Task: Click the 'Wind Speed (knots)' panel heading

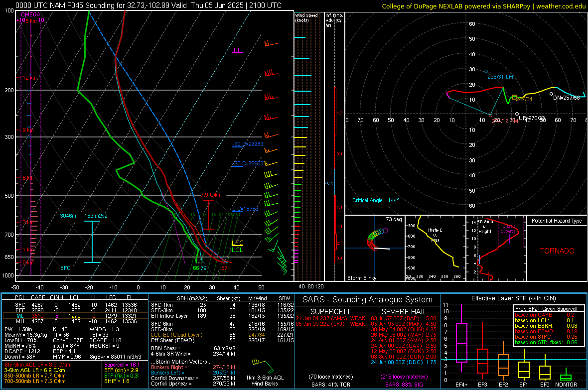Action: pos(306,17)
